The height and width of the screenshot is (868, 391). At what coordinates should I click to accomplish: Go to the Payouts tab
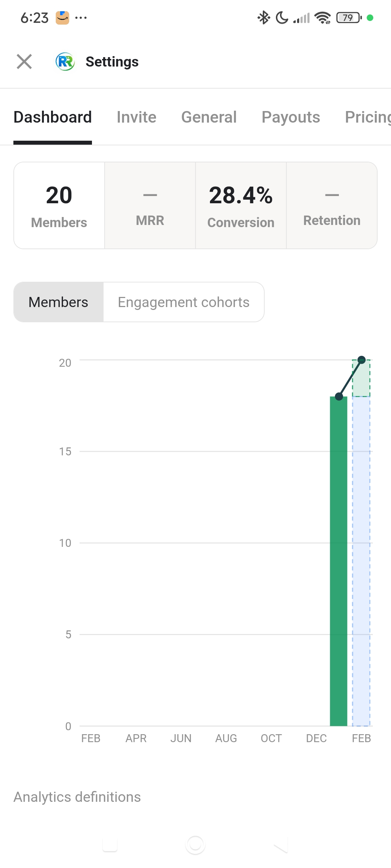[291, 117]
